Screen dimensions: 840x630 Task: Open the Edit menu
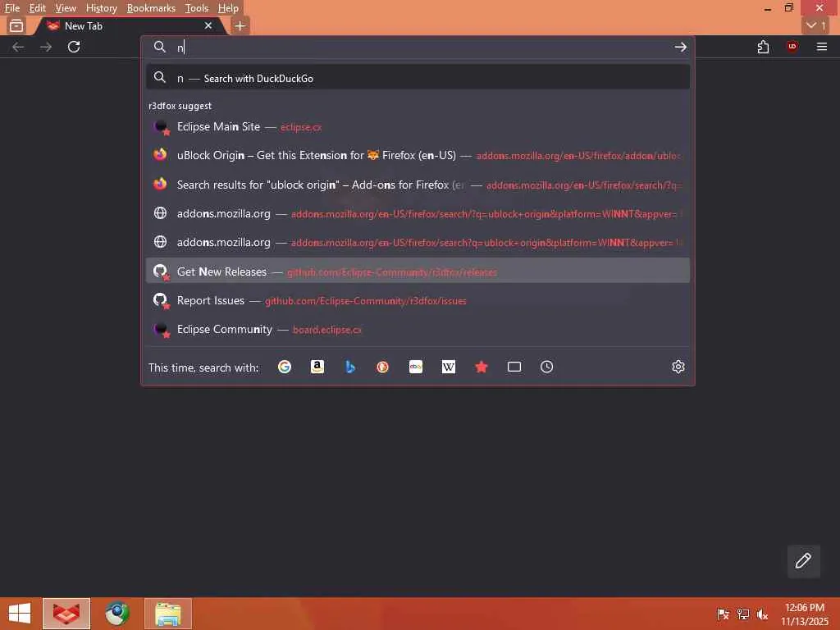click(37, 8)
